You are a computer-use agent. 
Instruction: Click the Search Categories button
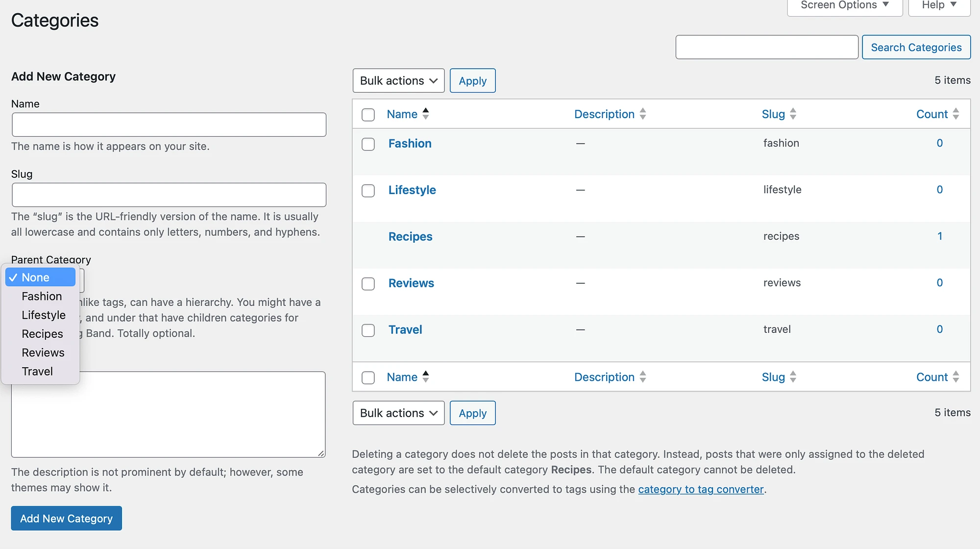click(x=916, y=47)
